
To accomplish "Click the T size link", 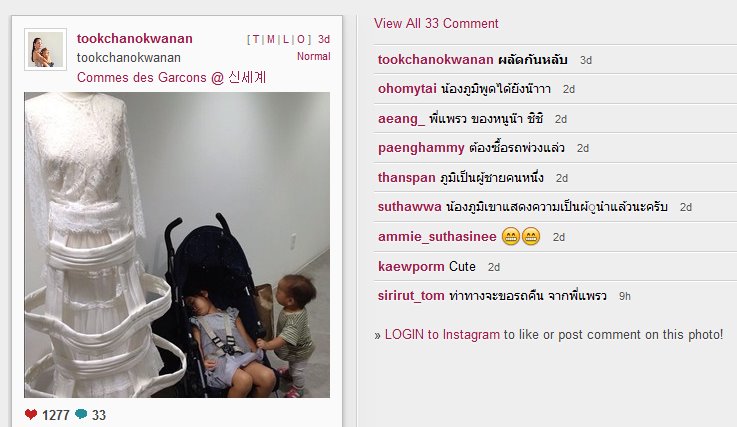I will click(256, 40).
